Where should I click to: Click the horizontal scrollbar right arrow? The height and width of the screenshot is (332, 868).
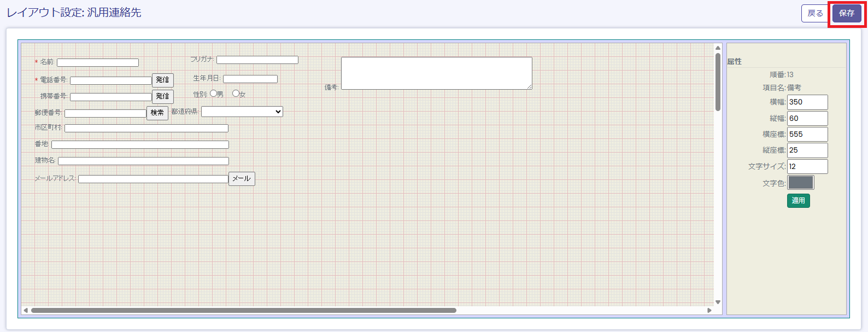point(709,310)
